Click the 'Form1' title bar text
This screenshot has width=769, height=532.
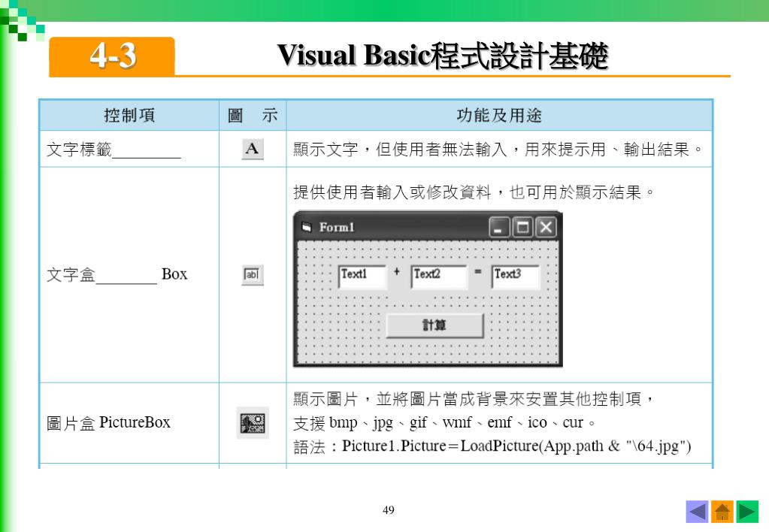click(x=337, y=228)
